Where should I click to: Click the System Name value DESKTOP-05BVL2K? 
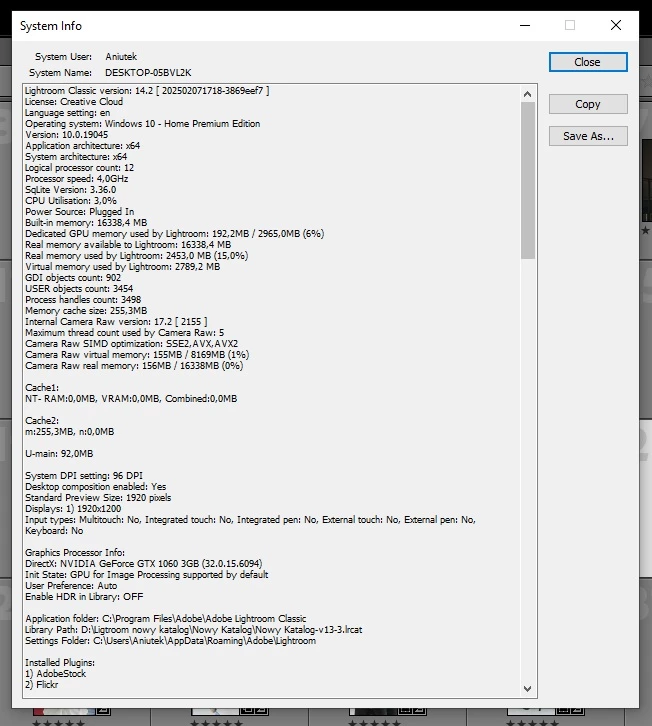(148, 73)
